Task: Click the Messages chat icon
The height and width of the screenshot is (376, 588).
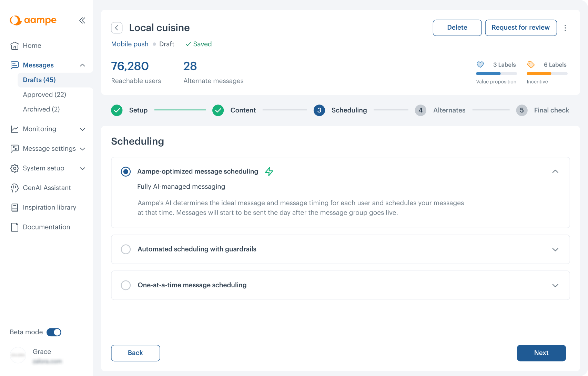Action: coord(14,65)
